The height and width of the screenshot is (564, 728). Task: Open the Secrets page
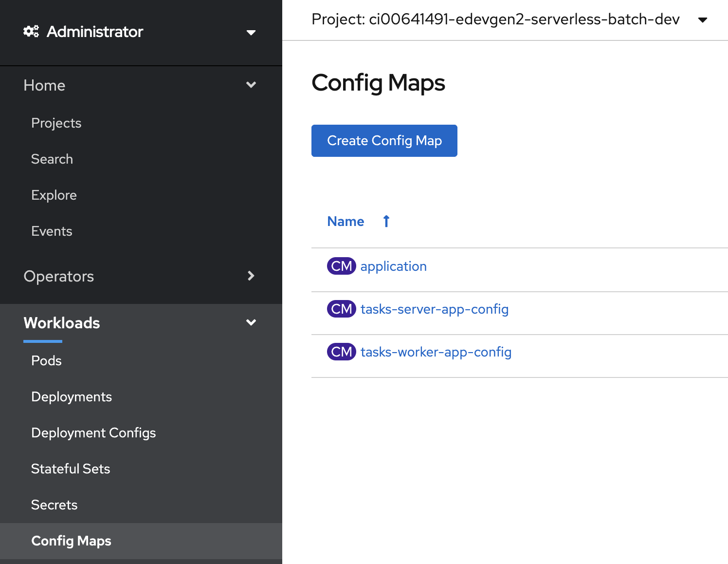(x=54, y=505)
